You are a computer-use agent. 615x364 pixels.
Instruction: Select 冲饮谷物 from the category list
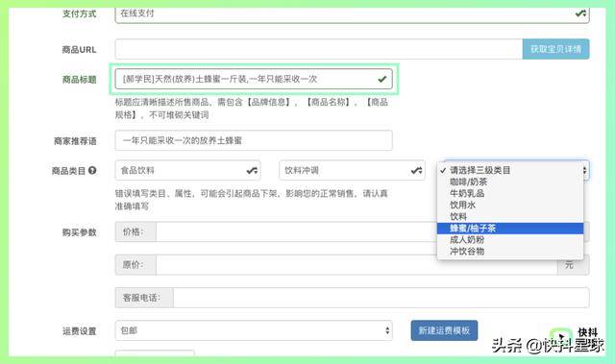tap(510, 252)
